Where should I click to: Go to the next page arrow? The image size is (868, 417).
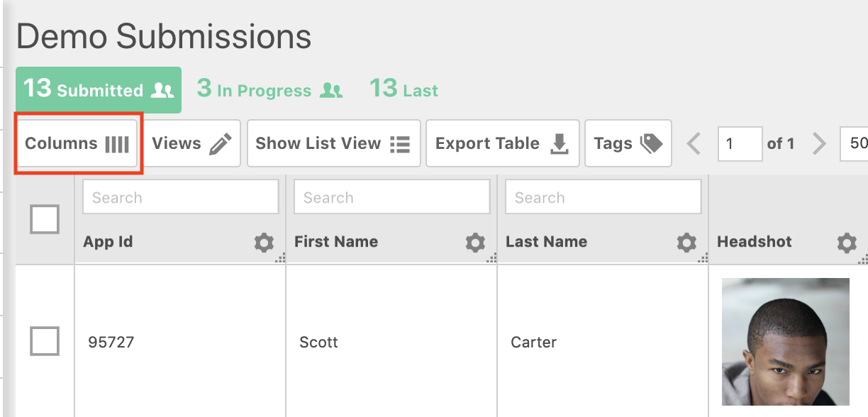tap(819, 144)
